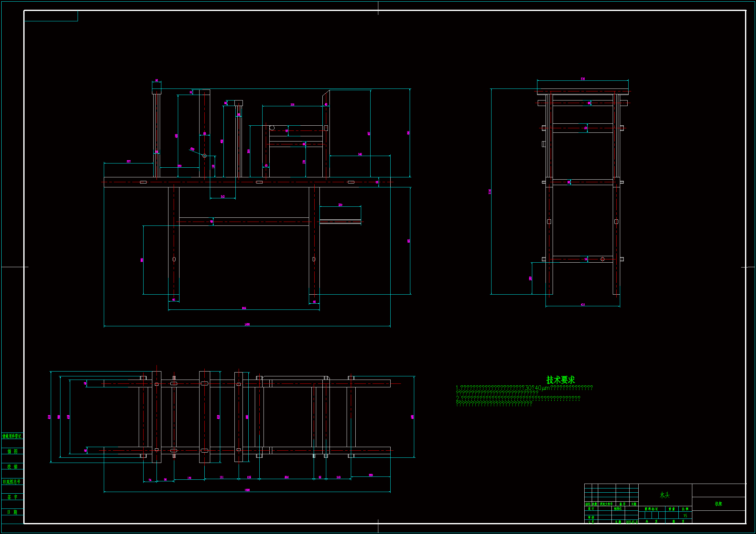
Task: Select the 描图 cell in left margin
Action: pyautogui.click(x=13, y=451)
